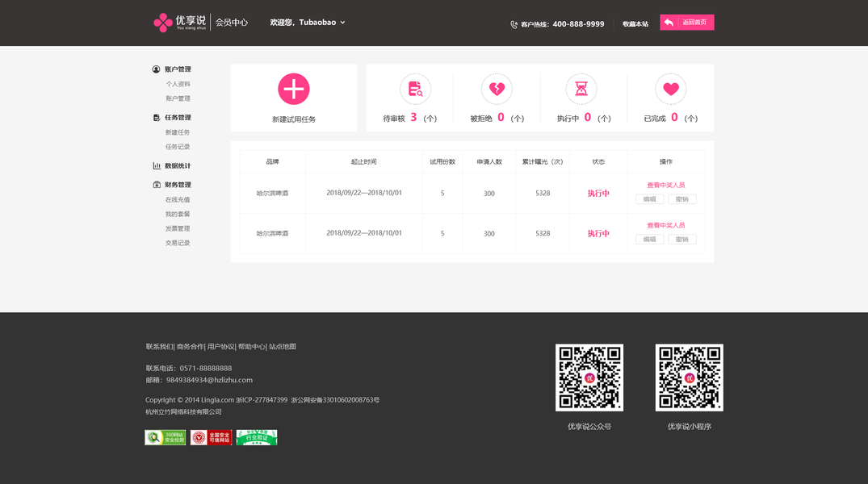The width and height of the screenshot is (868, 484).
Task: Click the bar chart icon beside 数据统计
Action: click(x=157, y=165)
